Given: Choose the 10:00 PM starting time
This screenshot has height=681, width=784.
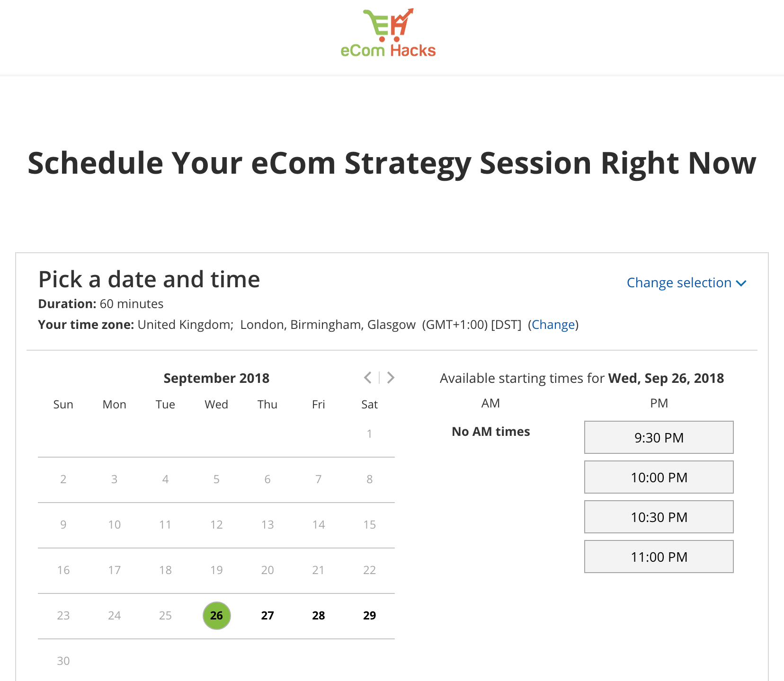Looking at the screenshot, I should tap(659, 477).
